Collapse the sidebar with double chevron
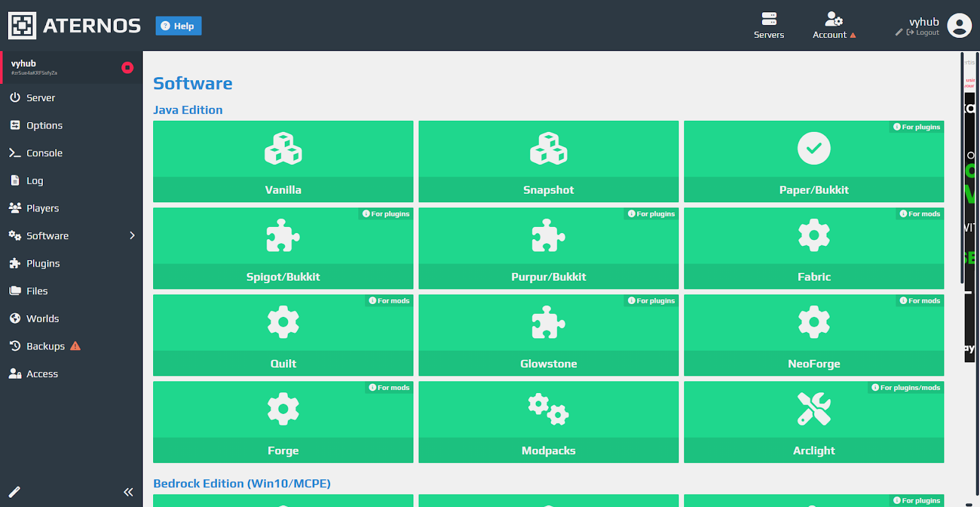Screen dimensions: 980x507 click(x=128, y=492)
